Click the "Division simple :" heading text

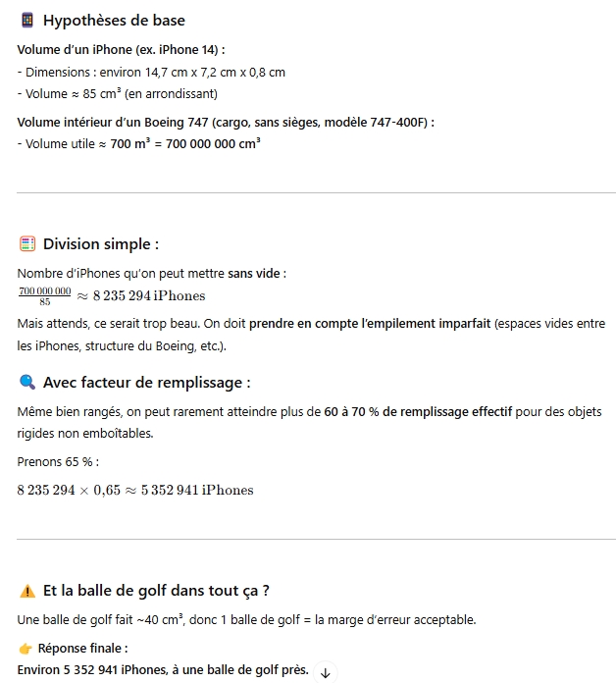[101, 244]
